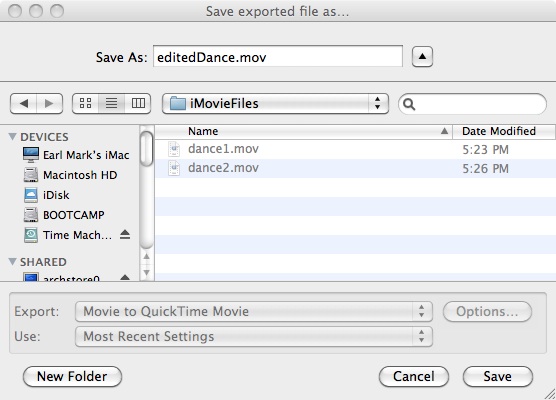
Task: Click the sidebar scroll up arrow
Action: pos(146,256)
